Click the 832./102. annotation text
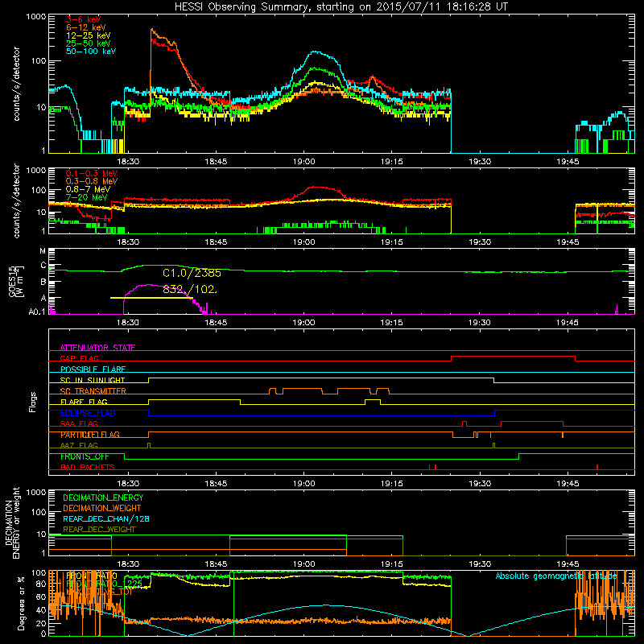 pos(190,289)
